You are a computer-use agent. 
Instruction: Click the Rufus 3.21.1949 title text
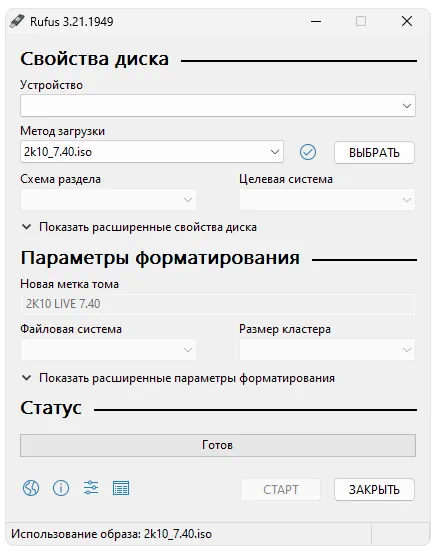pyautogui.click(x=72, y=22)
